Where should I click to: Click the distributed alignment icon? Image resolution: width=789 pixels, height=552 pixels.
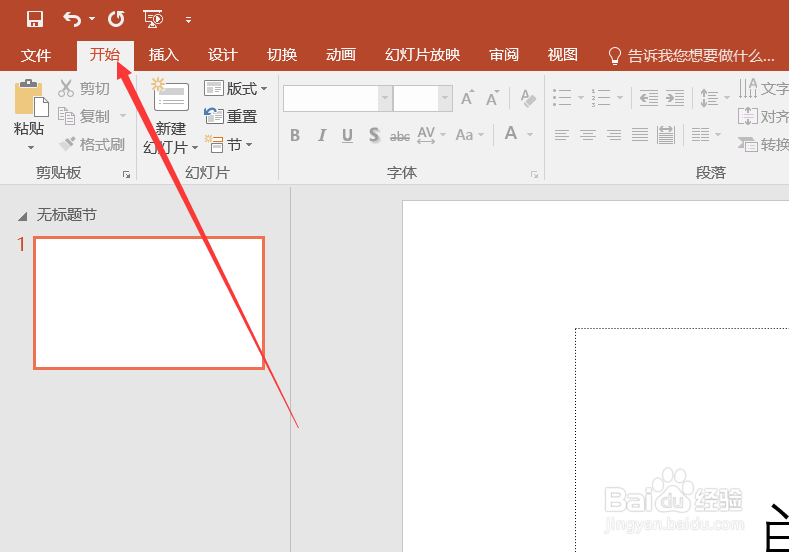click(666, 135)
